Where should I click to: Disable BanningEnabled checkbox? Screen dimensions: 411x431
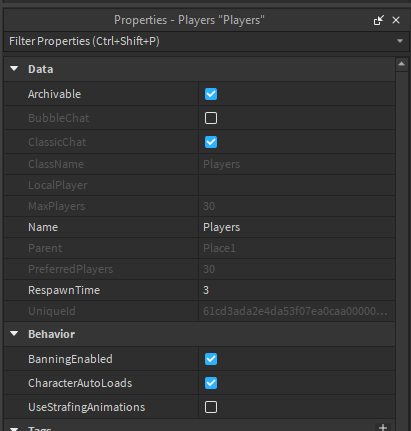pos(211,359)
